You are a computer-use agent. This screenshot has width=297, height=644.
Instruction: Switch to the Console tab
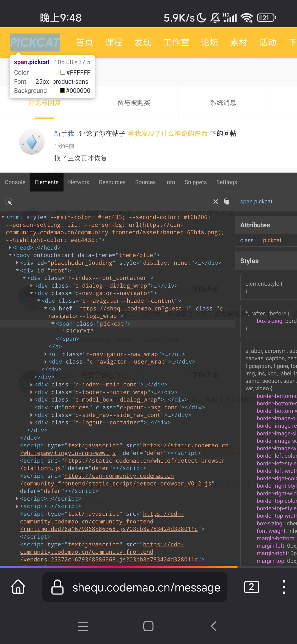15,182
